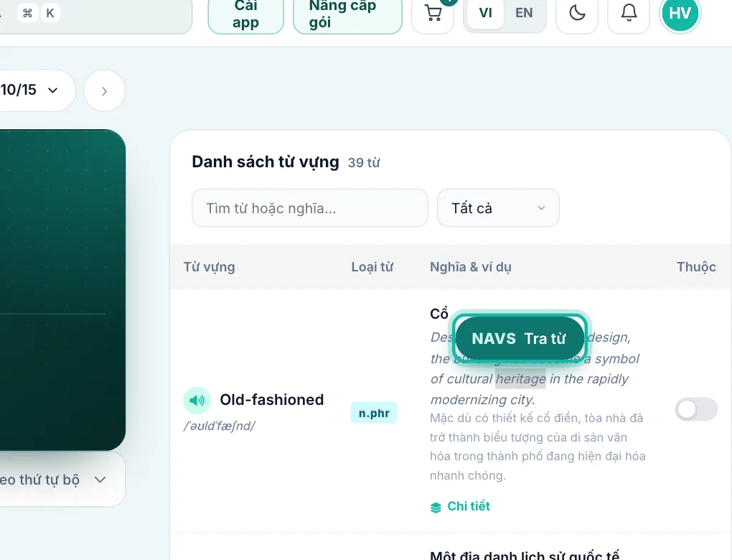Image resolution: width=732 pixels, height=560 pixels.
Task: Switch language to VI
Action: click(x=486, y=13)
